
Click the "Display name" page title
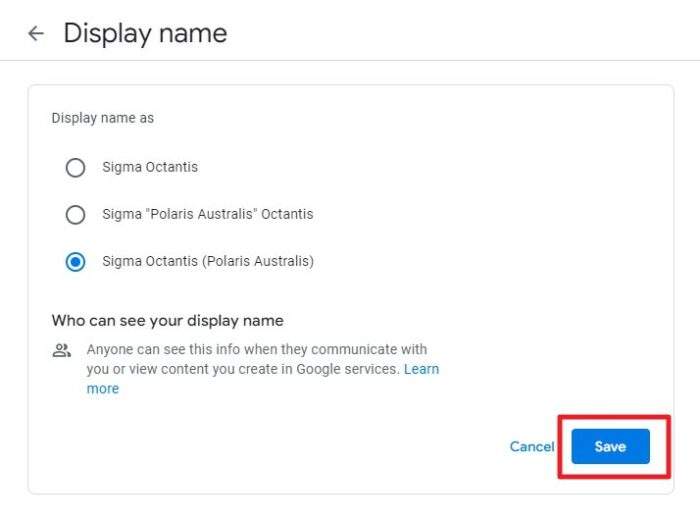tap(145, 33)
